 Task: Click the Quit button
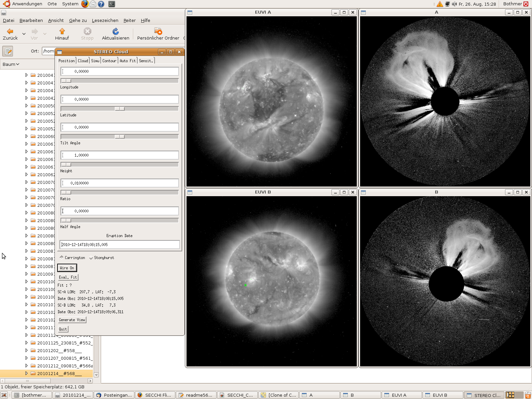click(x=63, y=329)
